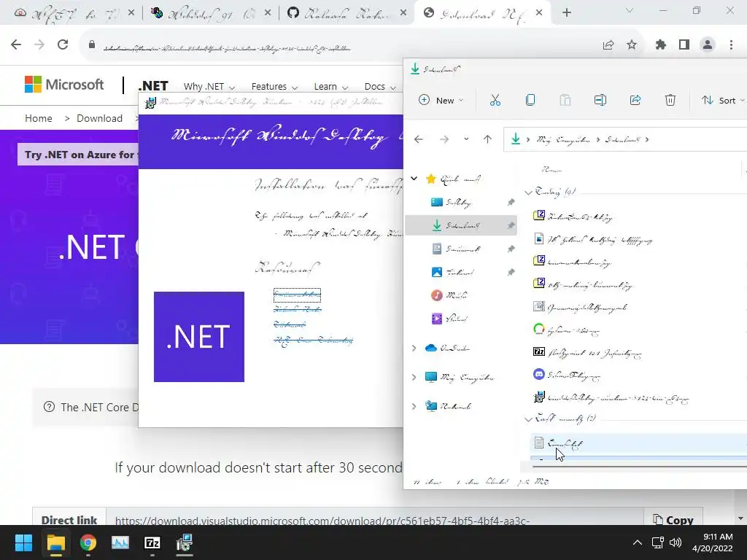Viewport: 747px width, 560px height.
Task: Reload the page in Chrome
Action: tap(63, 44)
